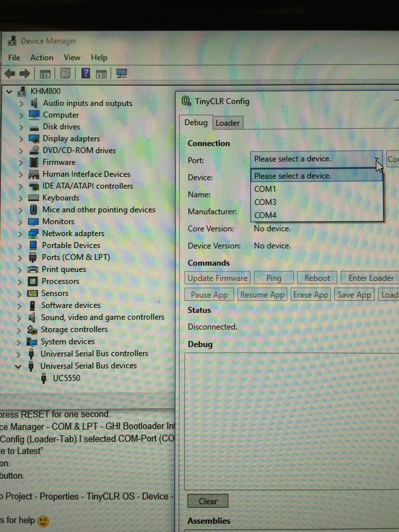The image size is (399, 532).
Task: Open the Help menu
Action: pyautogui.click(x=99, y=58)
